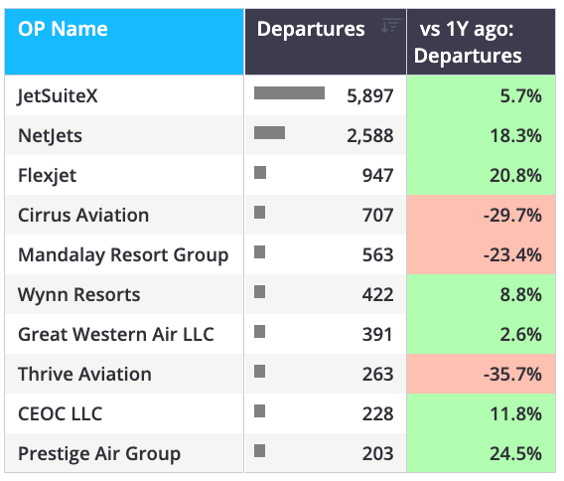Click the Mandalay Resort Group row

coord(280,255)
